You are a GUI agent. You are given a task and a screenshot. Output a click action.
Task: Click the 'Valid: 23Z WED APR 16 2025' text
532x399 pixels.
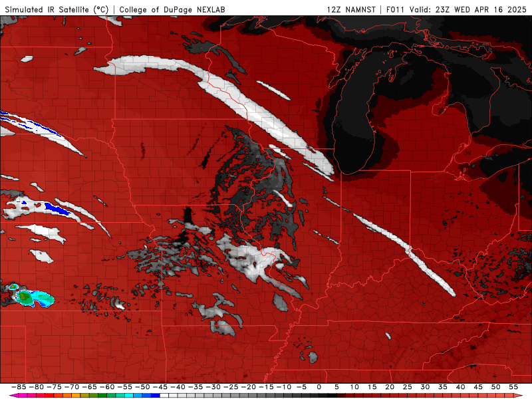[468, 10]
